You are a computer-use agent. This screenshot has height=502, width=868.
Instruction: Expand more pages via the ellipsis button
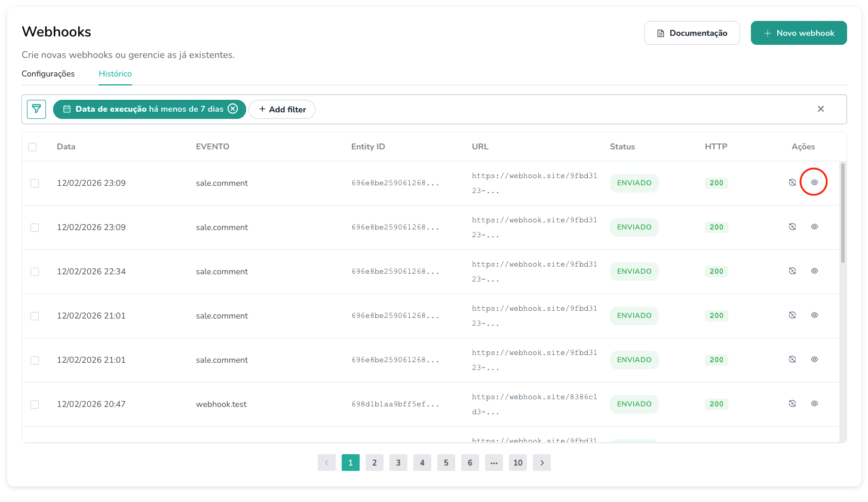(x=493, y=462)
